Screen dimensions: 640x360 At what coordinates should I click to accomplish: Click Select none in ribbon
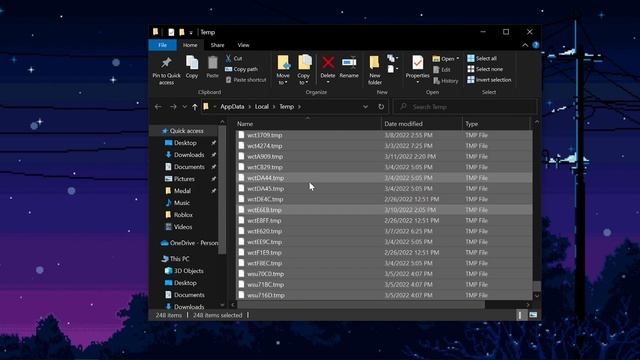coord(485,69)
